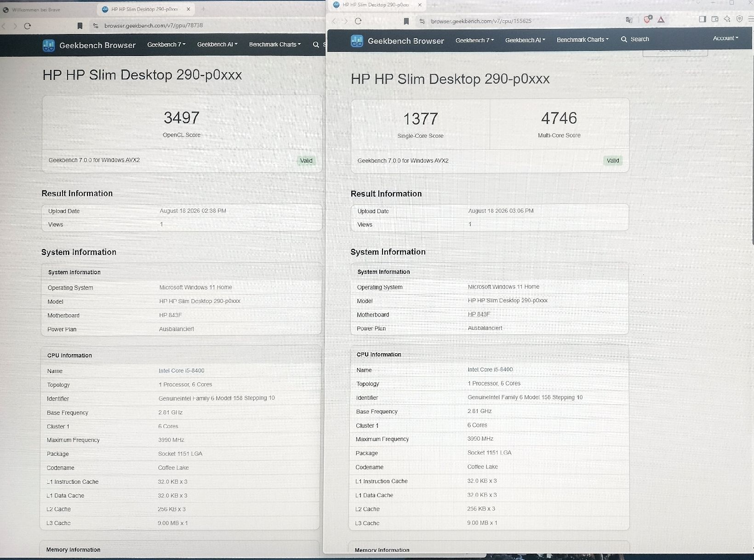Click the bookmark icon in the right window
This screenshot has width=754, height=560.
click(406, 21)
